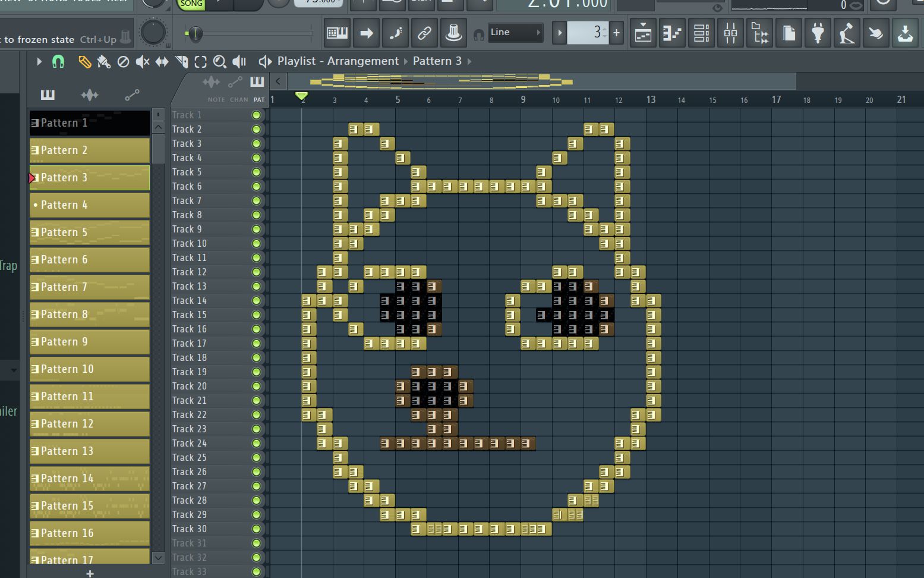Select the Delete tool in Playlist
The height and width of the screenshot is (578, 924).
click(x=123, y=61)
